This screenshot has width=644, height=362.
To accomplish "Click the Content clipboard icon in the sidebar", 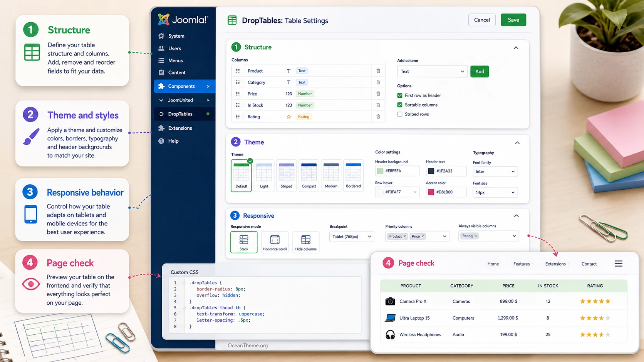I will click(x=161, y=72).
